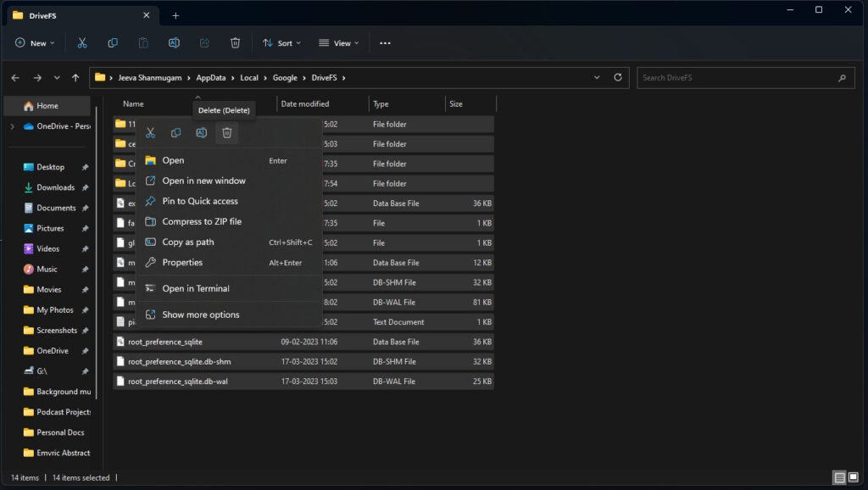This screenshot has width=868, height=490.
Task: Click the Rename icon in the toolbar
Action: pos(174,42)
